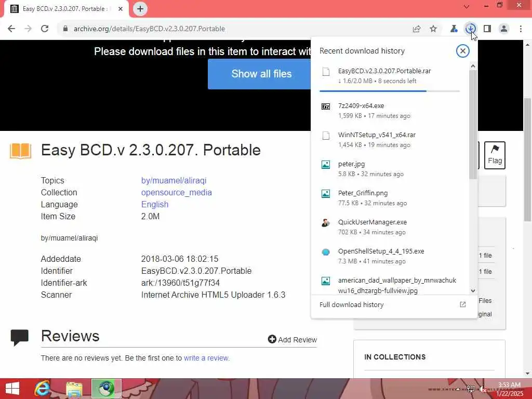Open the opensource_media collection link
Viewport: 532px width, 399px height.
177,192
